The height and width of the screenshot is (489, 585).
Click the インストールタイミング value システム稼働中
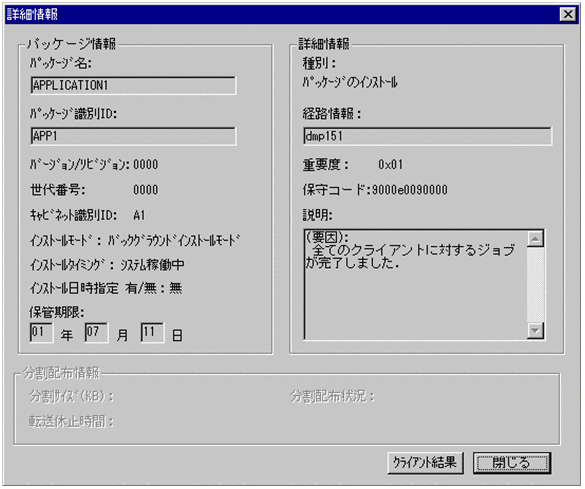tap(152, 265)
